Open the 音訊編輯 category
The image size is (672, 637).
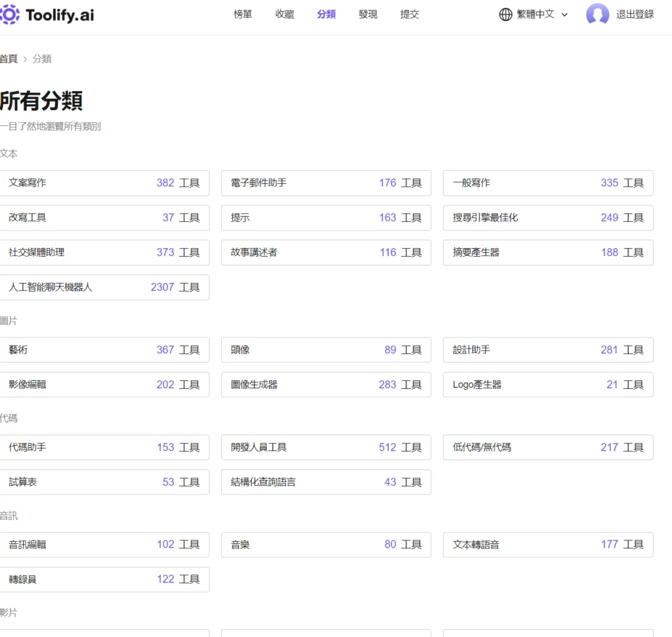click(104, 545)
